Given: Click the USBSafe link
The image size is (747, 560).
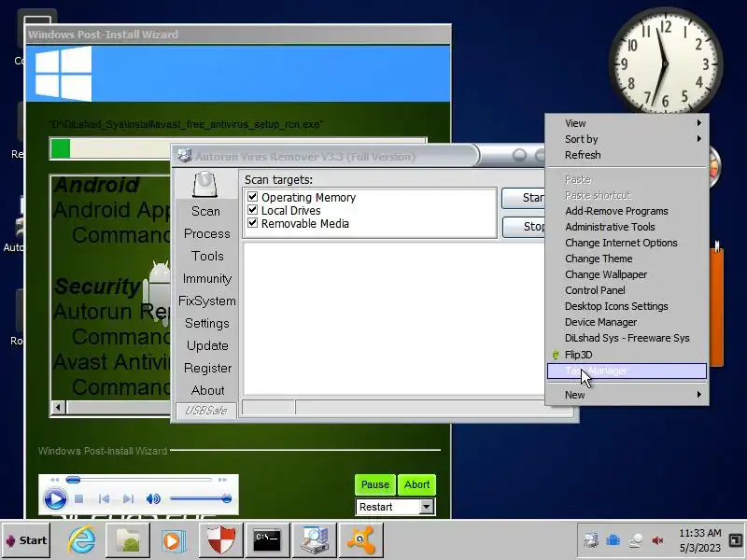Looking at the screenshot, I should 205,411.
